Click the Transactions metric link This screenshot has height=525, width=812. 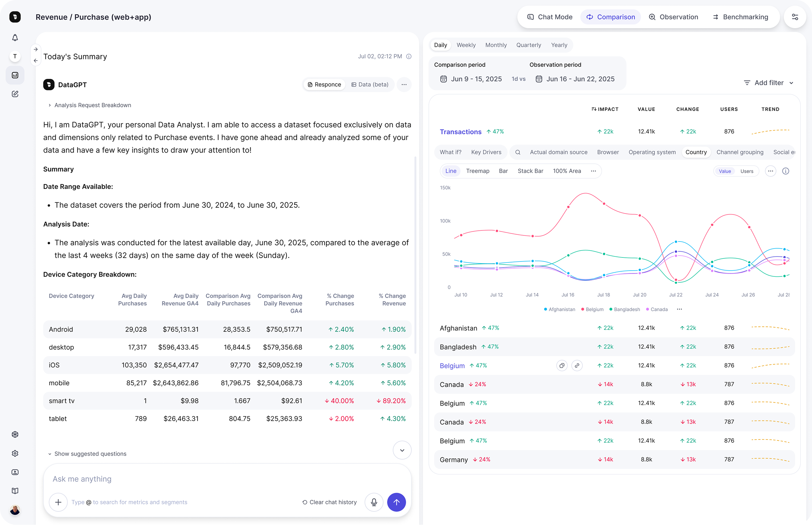[x=460, y=132]
